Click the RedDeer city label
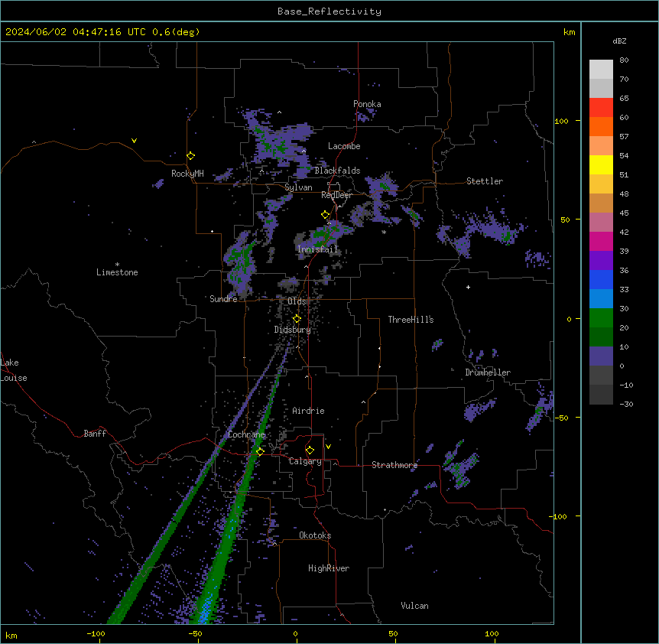659x644 pixels. 336,195
